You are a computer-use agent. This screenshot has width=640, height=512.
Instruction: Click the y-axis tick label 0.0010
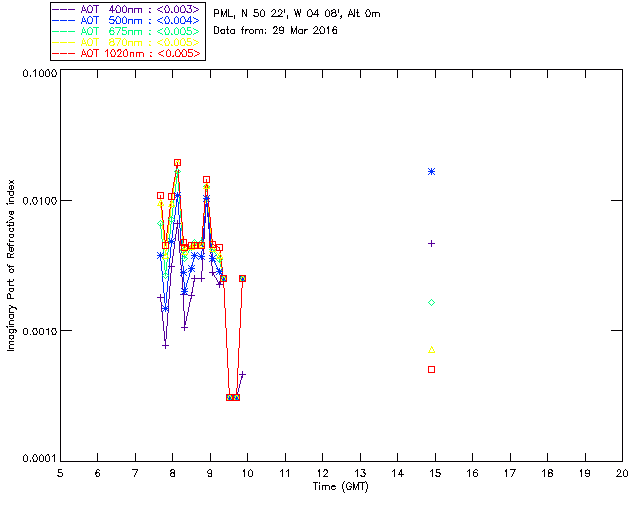40,331
